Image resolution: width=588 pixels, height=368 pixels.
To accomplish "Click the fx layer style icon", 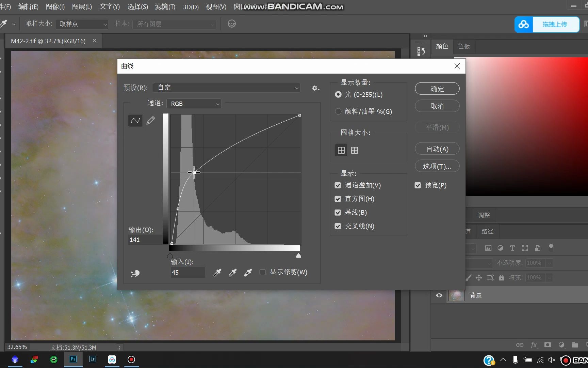I will click(534, 345).
